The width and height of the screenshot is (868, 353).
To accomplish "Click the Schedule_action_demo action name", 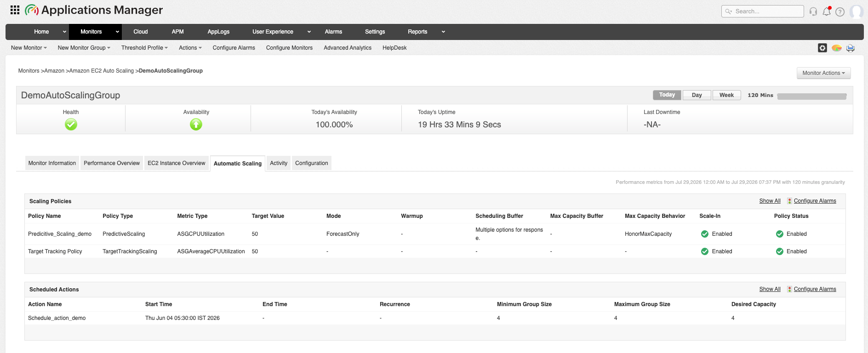I will click(57, 318).
